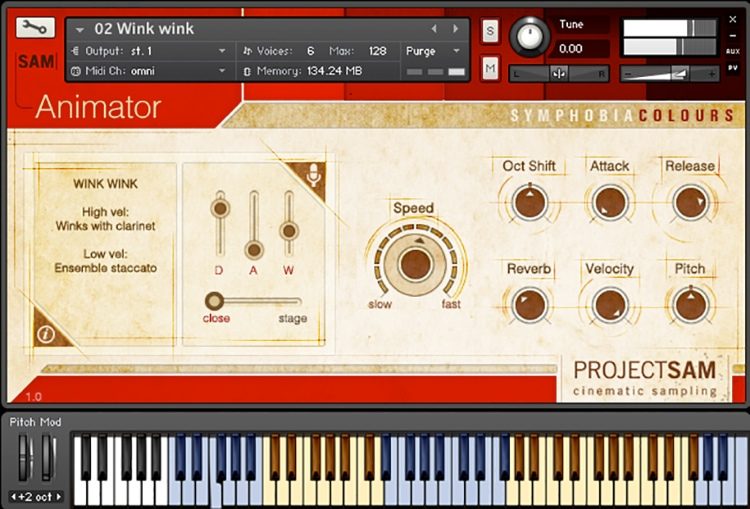Click the close-stage mic position slider
Screen dimensions: 750x509
click(x=253, y=301)
